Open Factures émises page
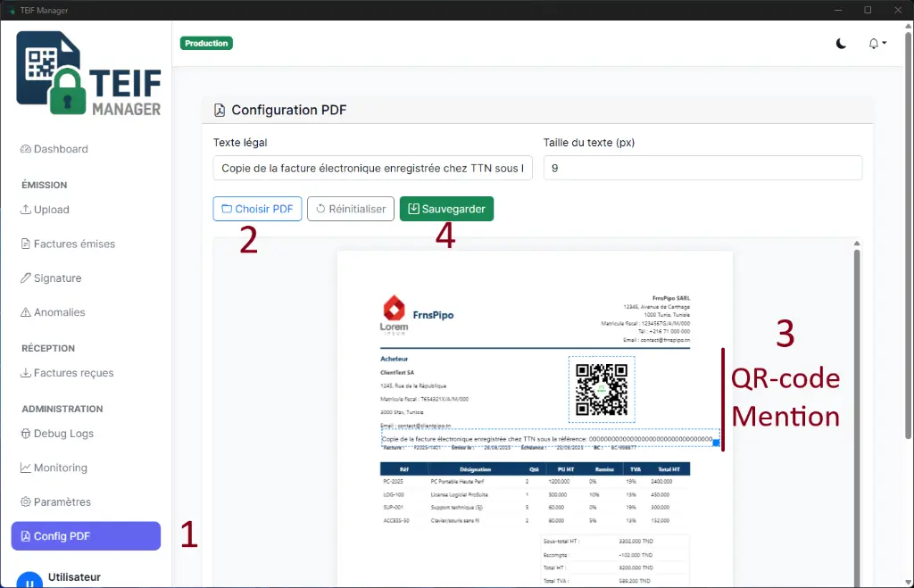914x588 pixels. coord(73,244)
